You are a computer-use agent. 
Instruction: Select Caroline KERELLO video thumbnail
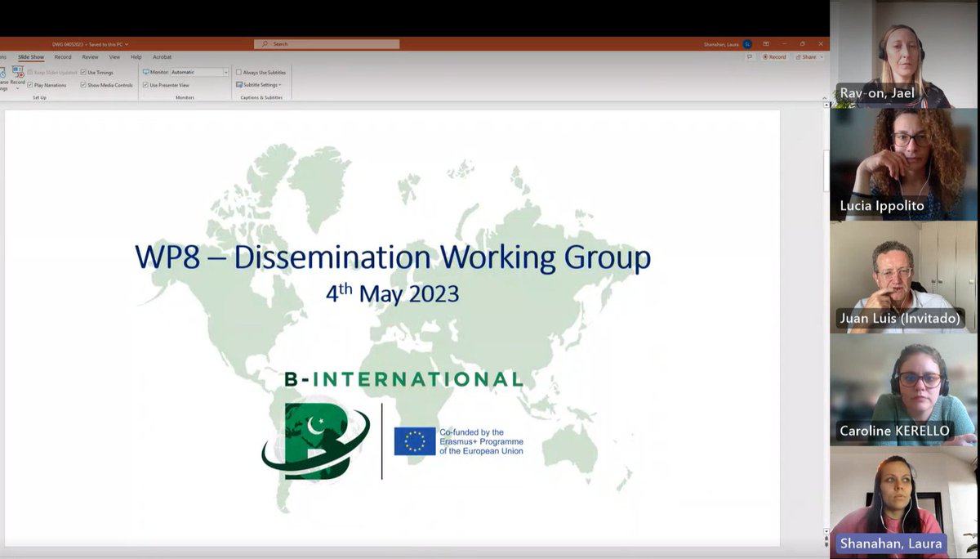point(904,390)
